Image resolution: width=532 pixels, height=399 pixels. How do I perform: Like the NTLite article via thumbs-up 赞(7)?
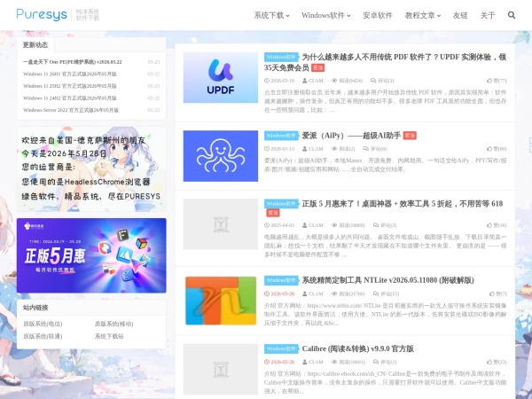(498, 293)
